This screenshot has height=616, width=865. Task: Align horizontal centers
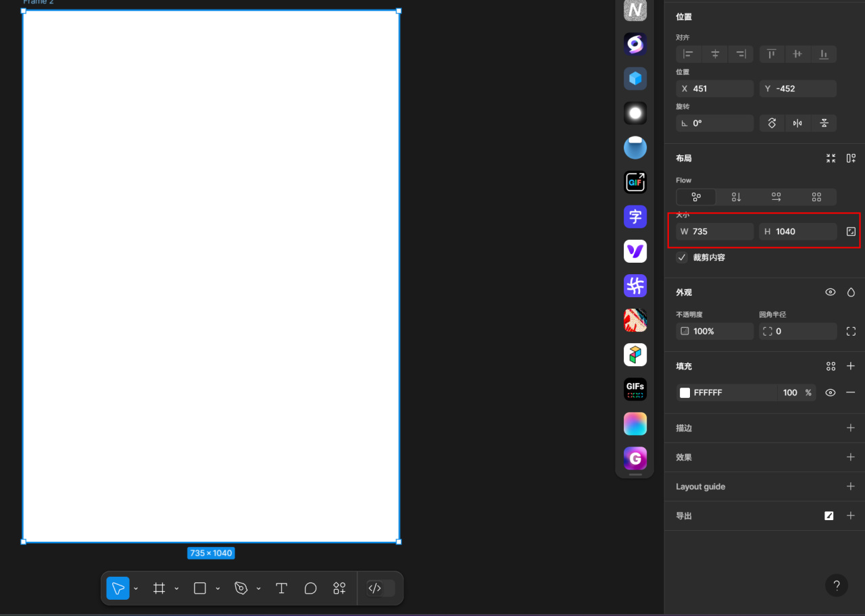coord(715,54)
